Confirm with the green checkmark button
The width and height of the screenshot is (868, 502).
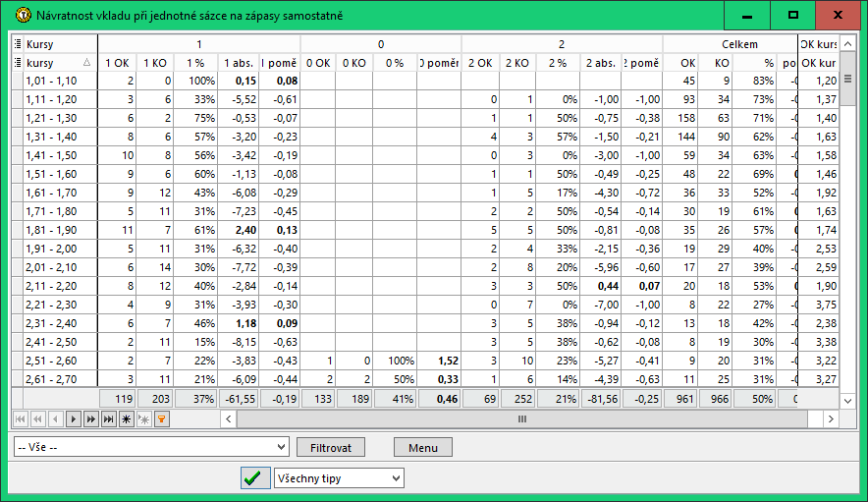tap(255, 477)
